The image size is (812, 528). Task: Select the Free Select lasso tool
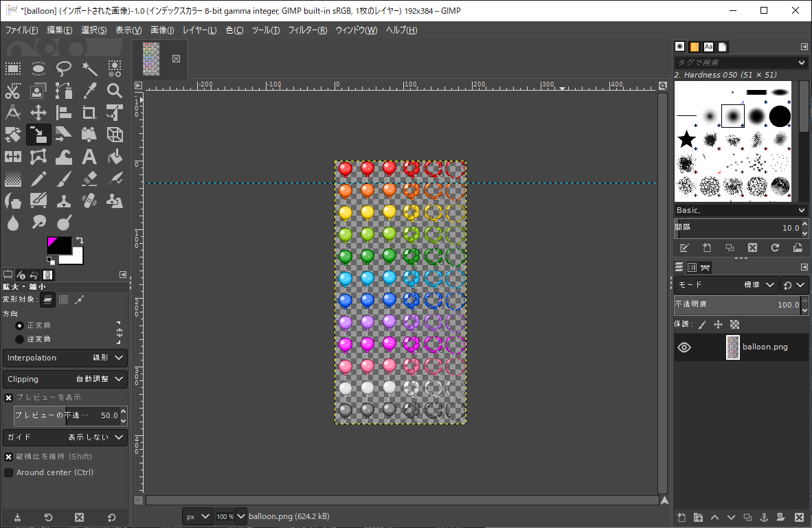[64, 69]
